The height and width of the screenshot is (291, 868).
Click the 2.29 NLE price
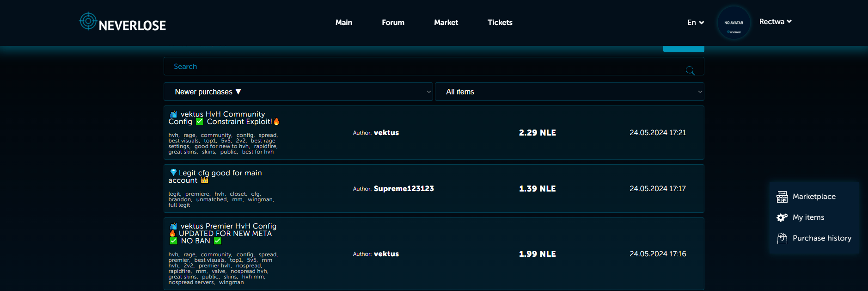click(537, 132)
